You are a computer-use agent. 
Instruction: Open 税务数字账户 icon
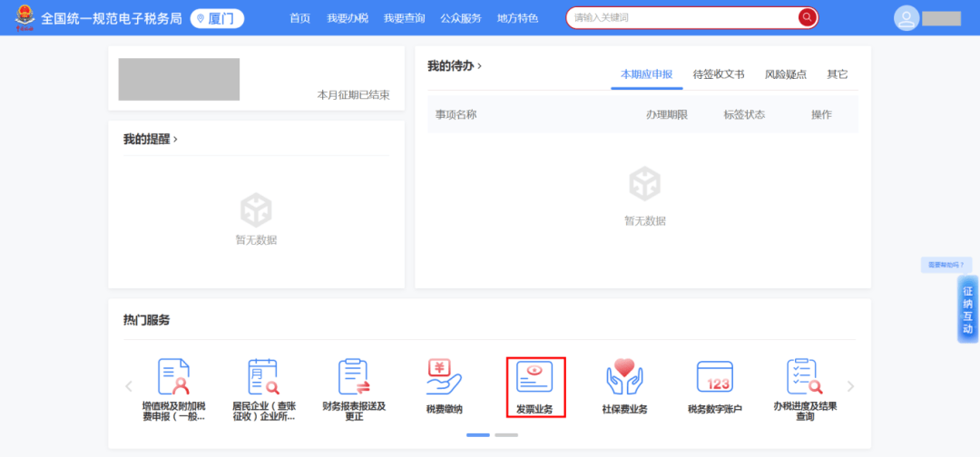pos(714,377)
